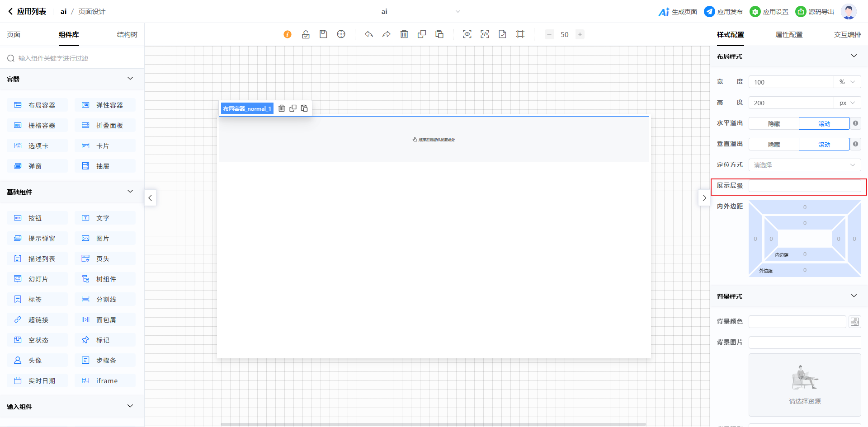Screen dimensions: 868x427
Task: Click the crosshair locate icon in toolbar
Action: coord(341,34)
